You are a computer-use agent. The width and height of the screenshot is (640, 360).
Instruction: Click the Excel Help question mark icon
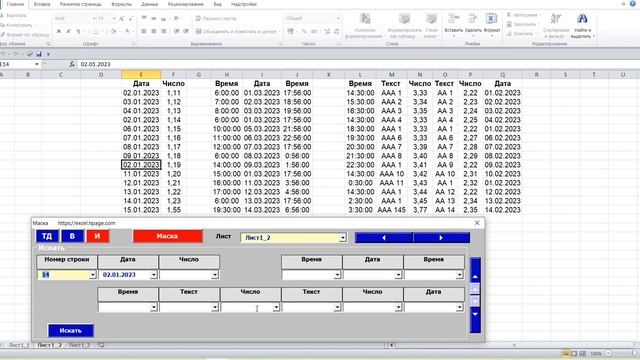point(633,4)
